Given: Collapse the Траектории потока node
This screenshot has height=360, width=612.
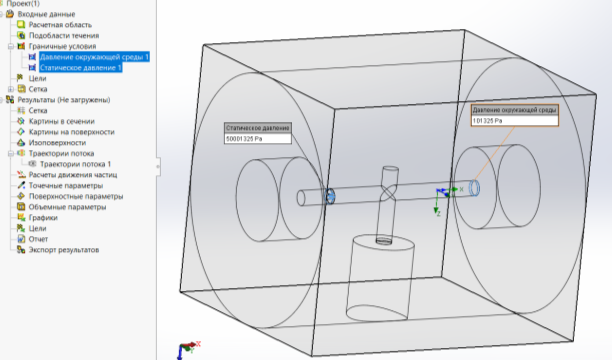Looking at the screenshot, I should 11,153.
